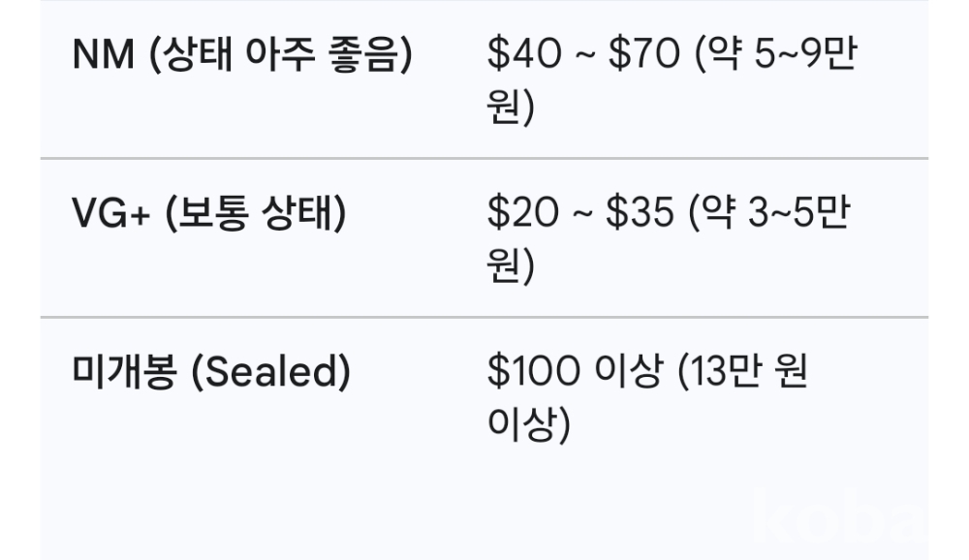Click the $70 high price for NM
This screenshot has height=560, width=969.
(643, 56)
